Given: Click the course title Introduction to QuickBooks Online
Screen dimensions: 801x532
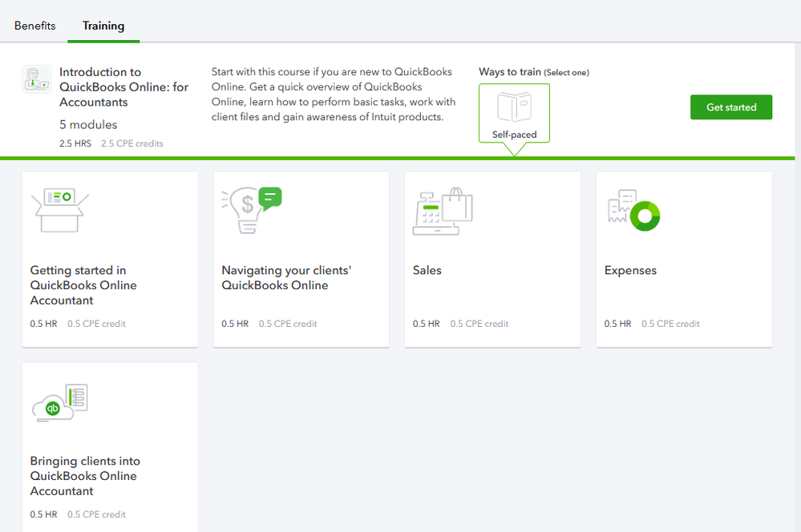Looking at the screenshot, I should [123, 87].
